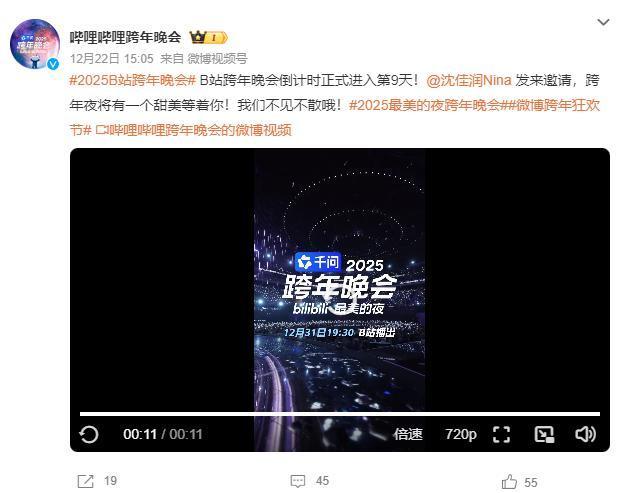623x493 pixels.
Task: Click the 哔哩哔哩跨年晚会 account name
Action: point(126,37)
